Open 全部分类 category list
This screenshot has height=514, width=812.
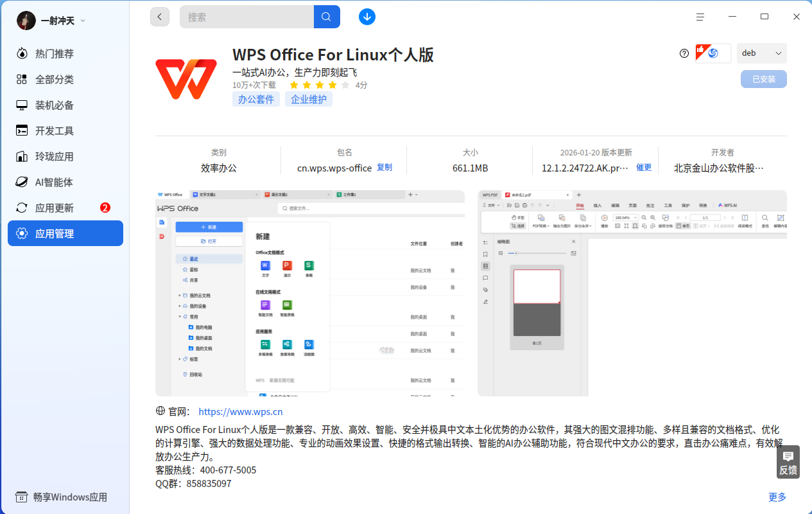(x=65, y=79)
